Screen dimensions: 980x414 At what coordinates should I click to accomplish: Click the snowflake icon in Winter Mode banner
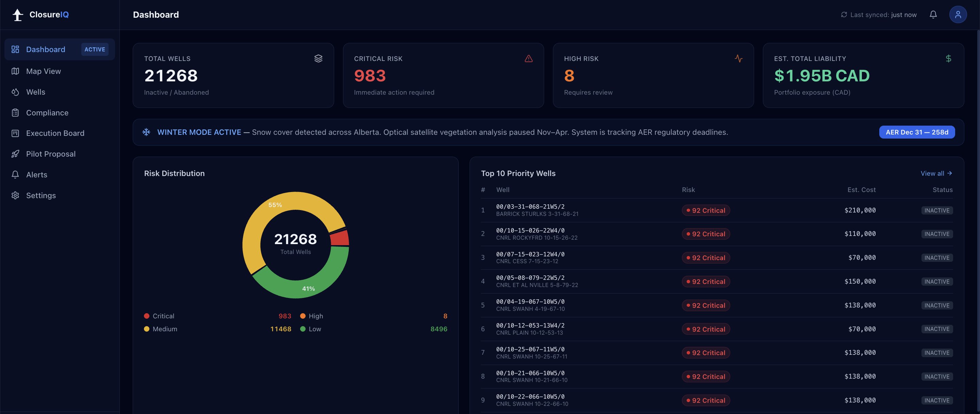(146, 132)
